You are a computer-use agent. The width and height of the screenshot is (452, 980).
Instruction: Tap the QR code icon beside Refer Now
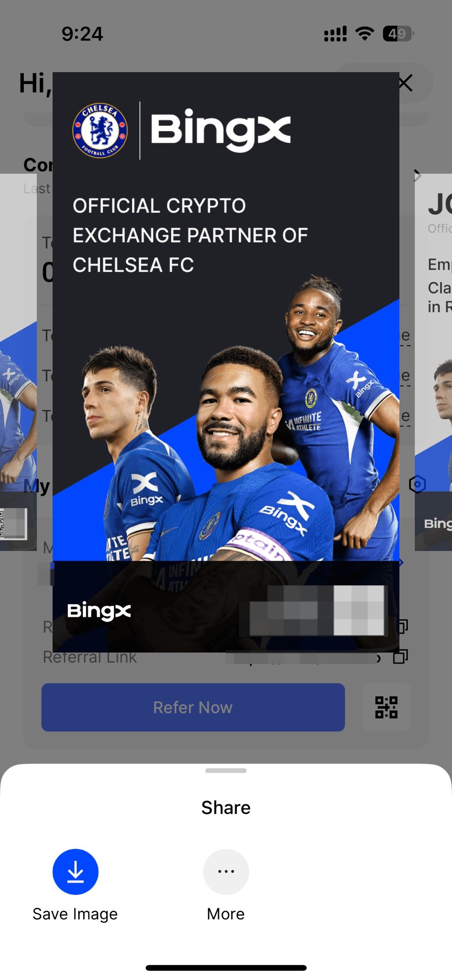tap(386, 707)
